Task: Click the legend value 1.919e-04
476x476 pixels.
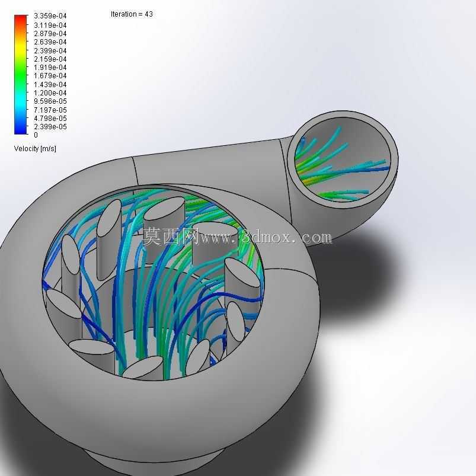Action: [50, 68]
